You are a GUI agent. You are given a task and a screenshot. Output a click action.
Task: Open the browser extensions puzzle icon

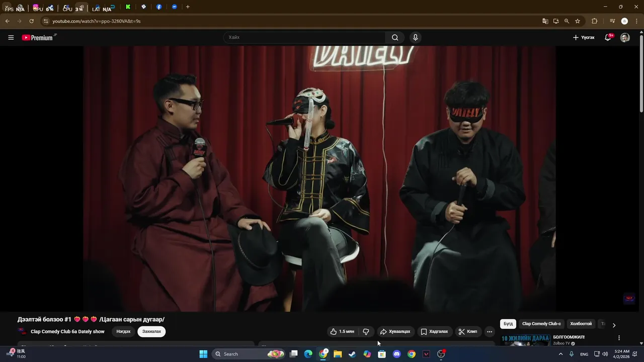[x=594, y=21]
